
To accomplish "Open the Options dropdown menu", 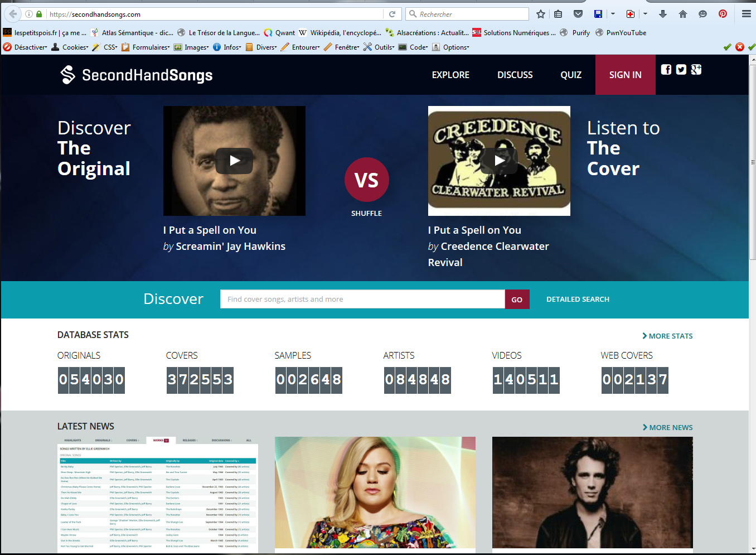I will (451, 47).
